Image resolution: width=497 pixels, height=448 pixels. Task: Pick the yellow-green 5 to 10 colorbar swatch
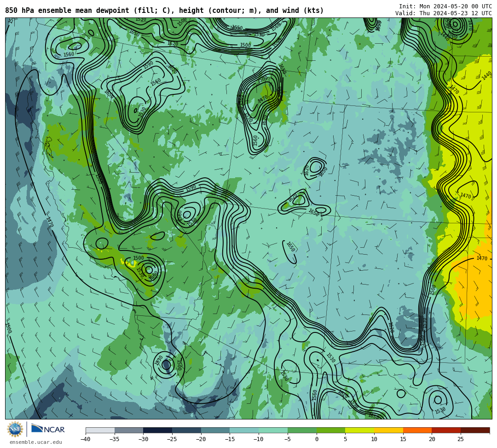(359, 430)
